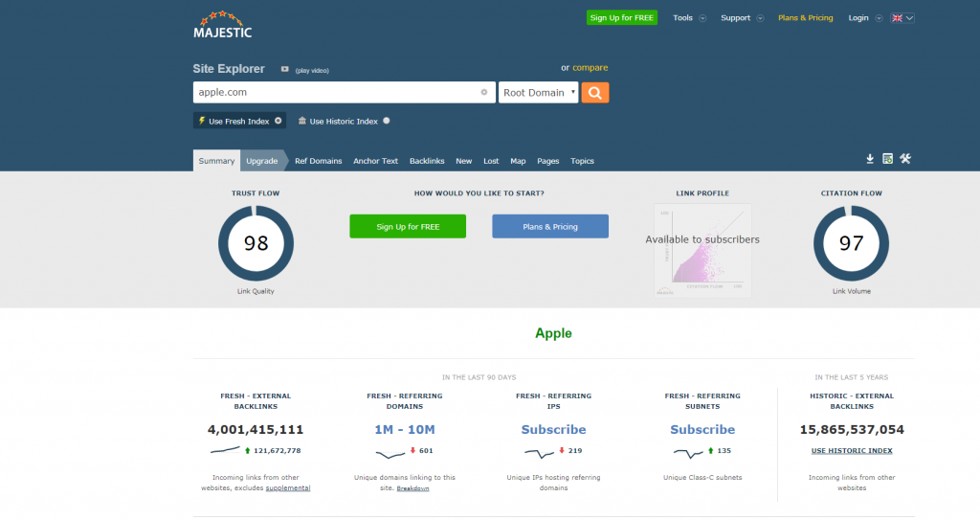Click the download export icon
Screen dimensions: 980x520
869,159
